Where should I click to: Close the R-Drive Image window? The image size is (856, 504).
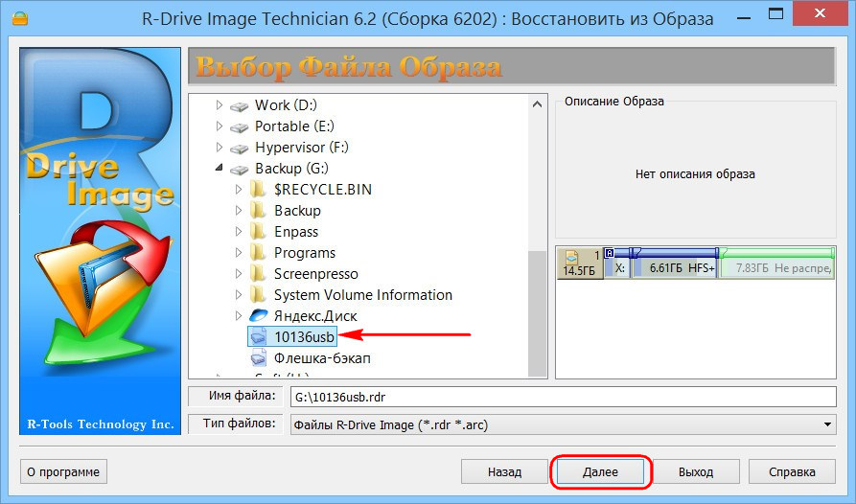pyautogui.click(x=820, y=14)
